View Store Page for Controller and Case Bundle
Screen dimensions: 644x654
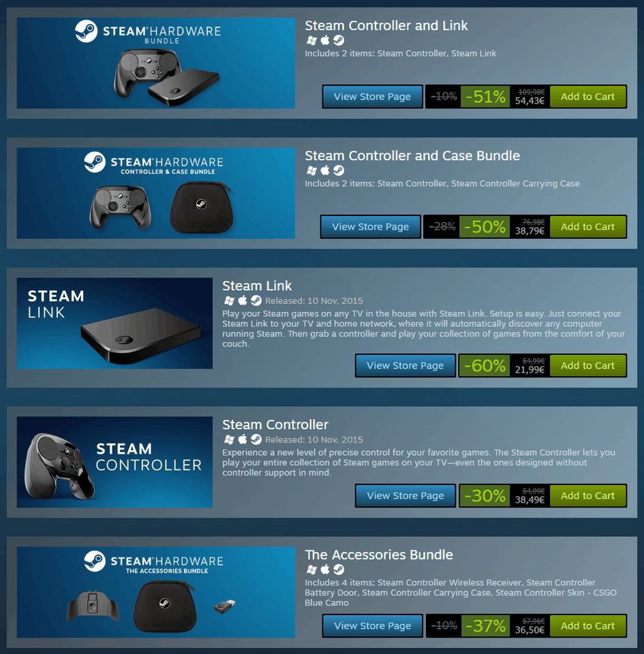tap(370, 227)
